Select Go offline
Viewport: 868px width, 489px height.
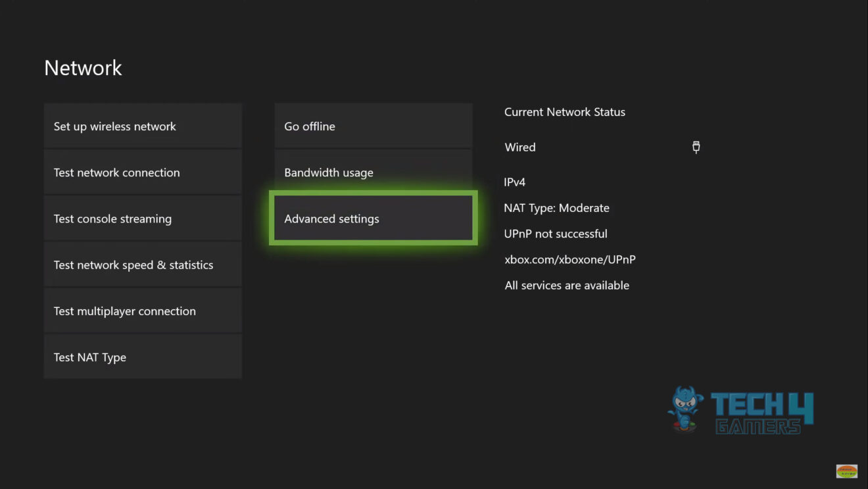point(373,126)
